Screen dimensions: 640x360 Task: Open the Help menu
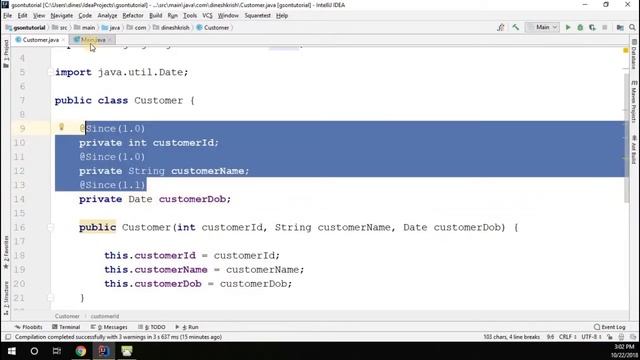point(282,16)
